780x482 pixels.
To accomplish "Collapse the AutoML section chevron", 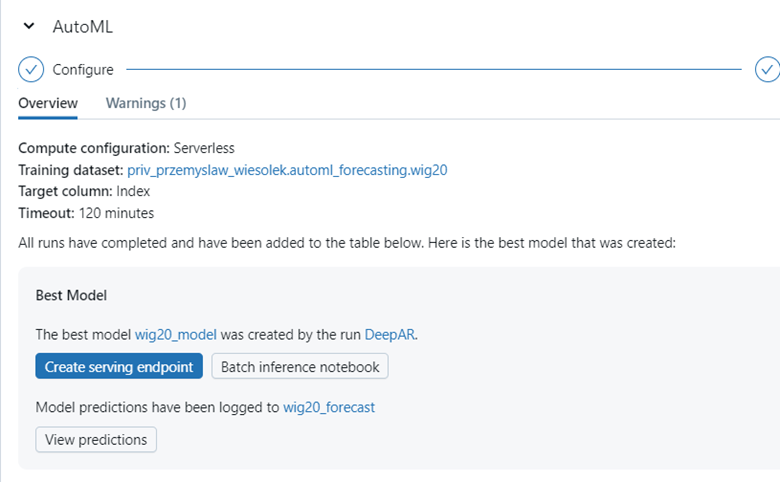I will pyautogui.click(x=29, y=26).
